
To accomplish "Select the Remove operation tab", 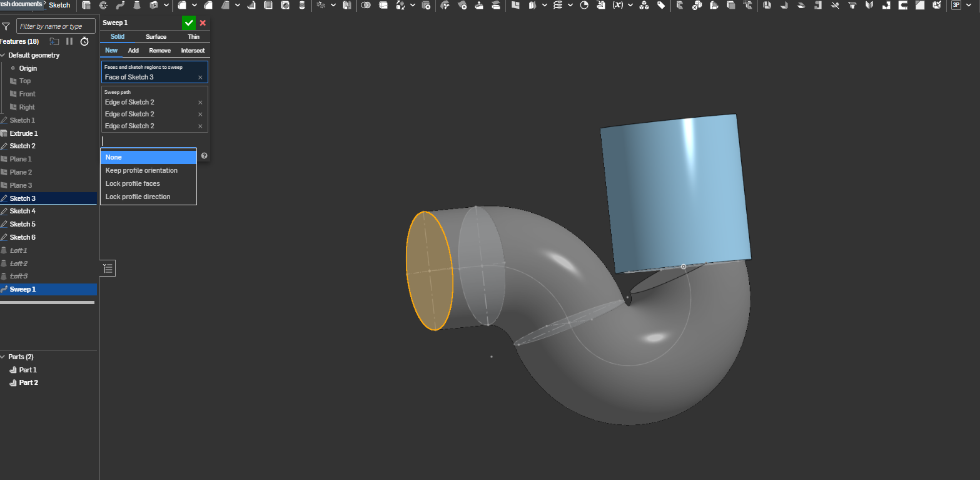I will click(x=159, y=51).
